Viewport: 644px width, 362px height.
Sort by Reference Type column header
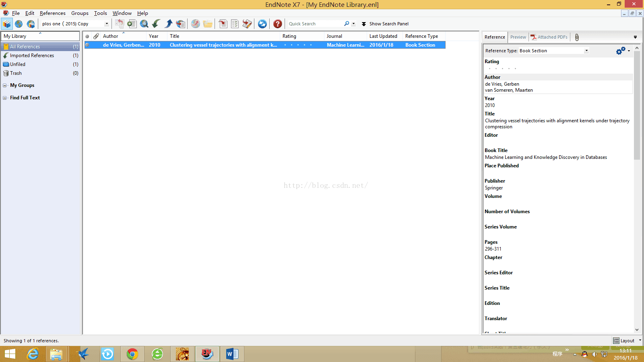(424, 36)
